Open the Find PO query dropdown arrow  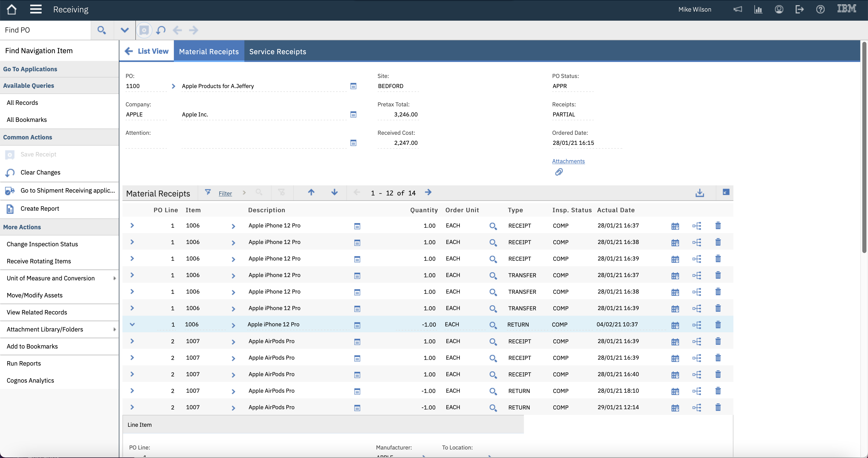124,30
